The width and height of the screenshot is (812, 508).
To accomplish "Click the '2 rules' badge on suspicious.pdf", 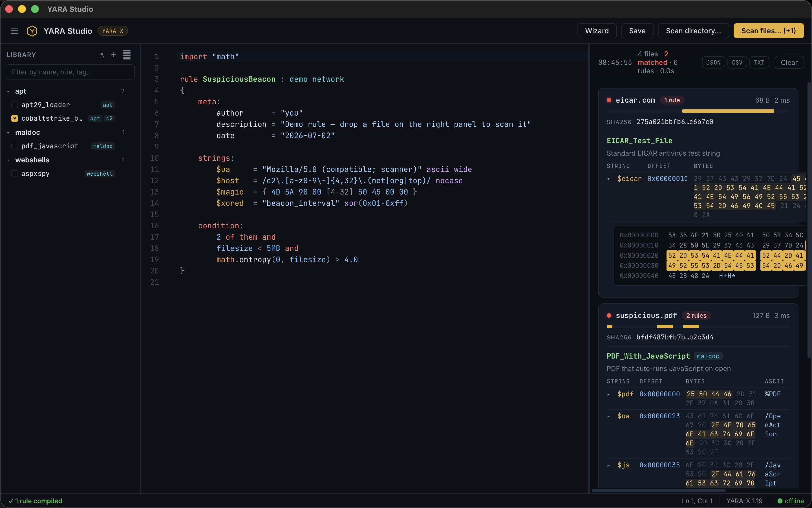I will tap(696, 315).
